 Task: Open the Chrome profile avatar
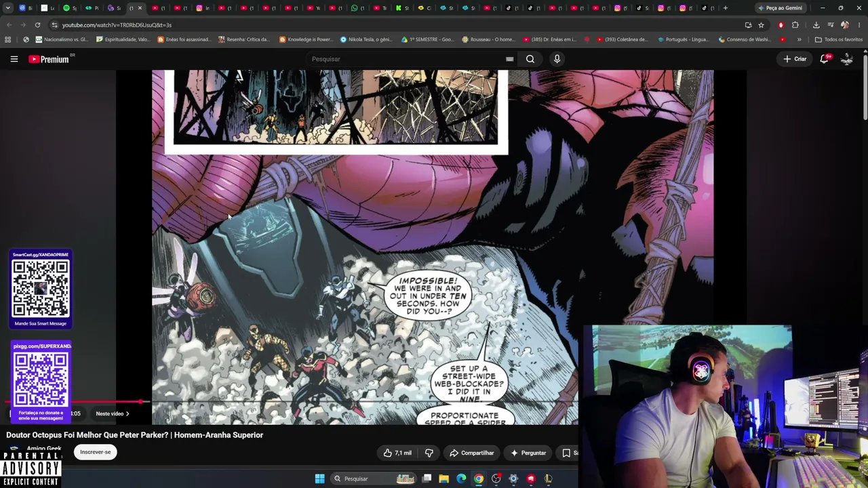click(844, 25)
